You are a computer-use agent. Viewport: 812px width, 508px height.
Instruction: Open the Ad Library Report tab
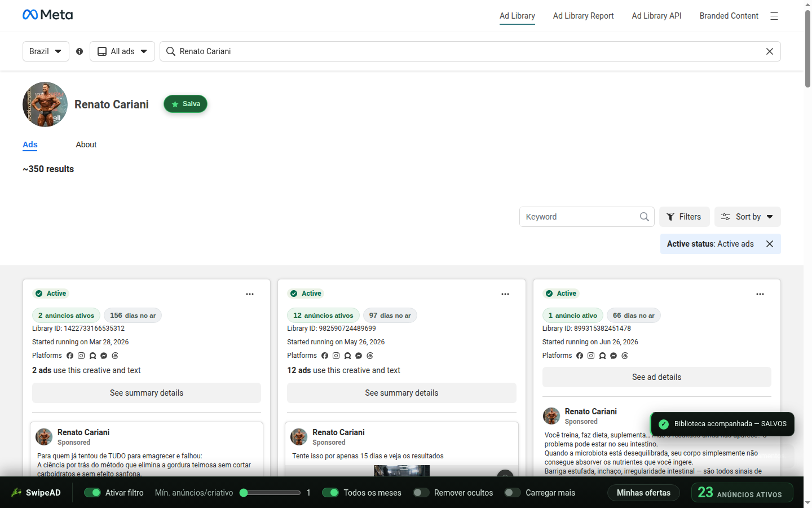584,16
